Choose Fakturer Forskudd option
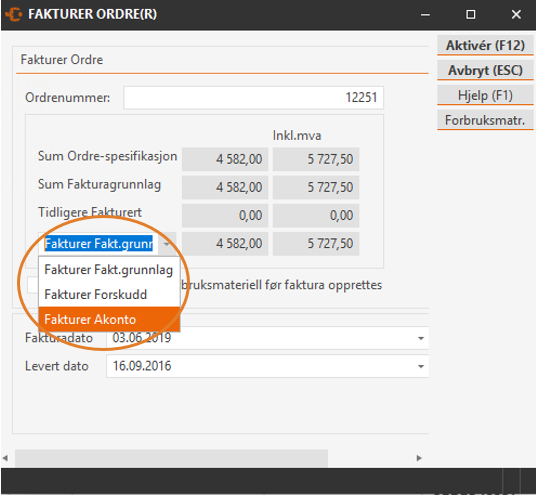 tap(109, 294)
